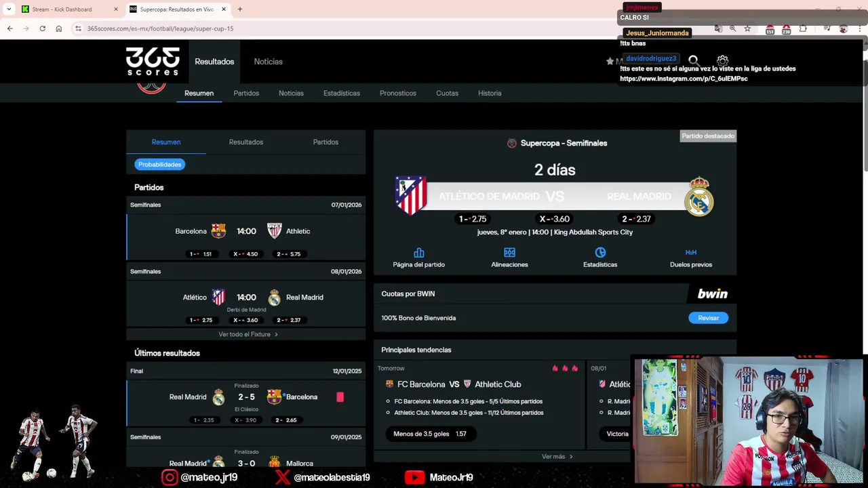
Task: Open Resultados in top navigation
Action: click(214, 62)
